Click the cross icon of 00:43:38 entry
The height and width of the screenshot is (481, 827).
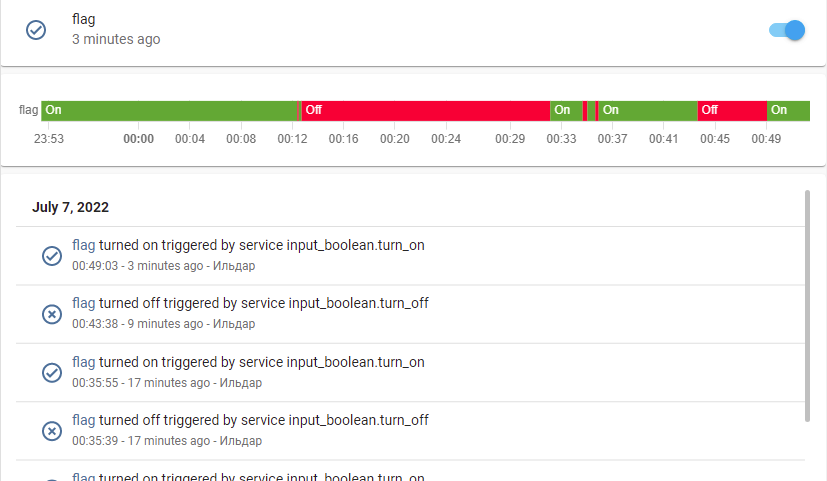(52, 314)
